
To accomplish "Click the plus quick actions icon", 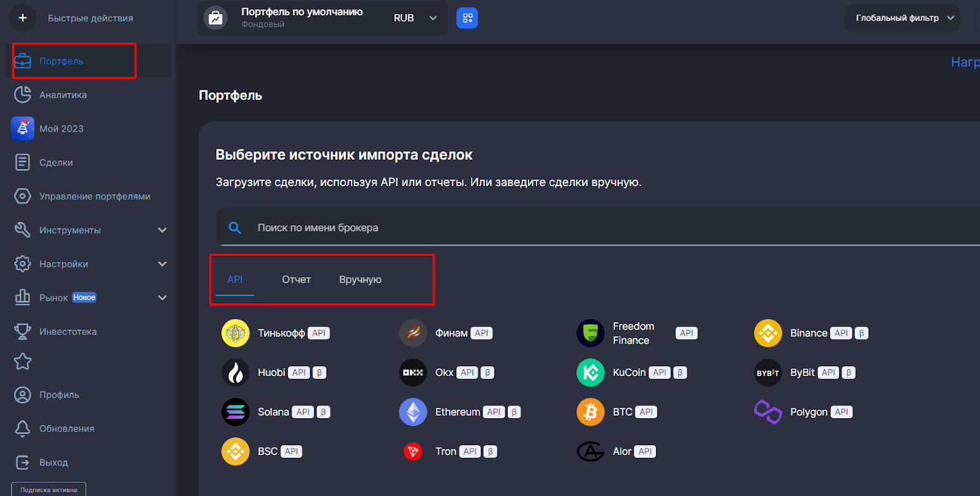I will tap(23, 18).
